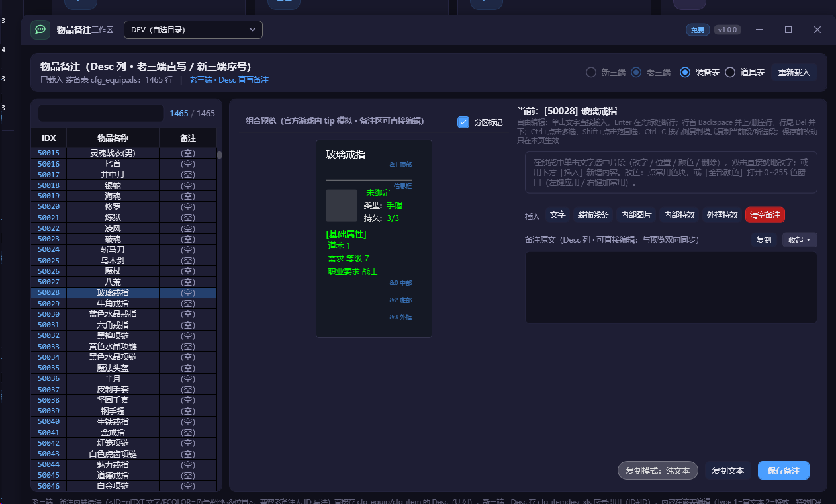Click the &1 顶部 region marker

pyautogui.click(x=400, y=165)
